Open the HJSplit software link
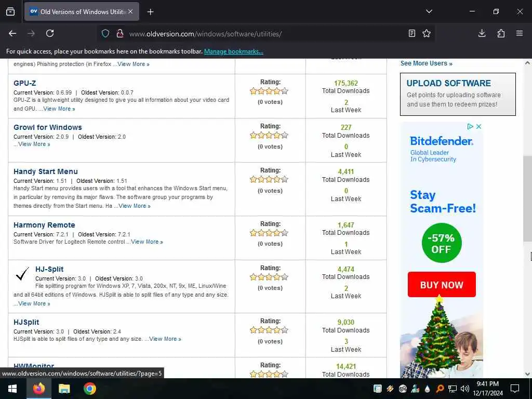Screen dimensions: 532x399 pyautogui.click(x=26, y=322)
